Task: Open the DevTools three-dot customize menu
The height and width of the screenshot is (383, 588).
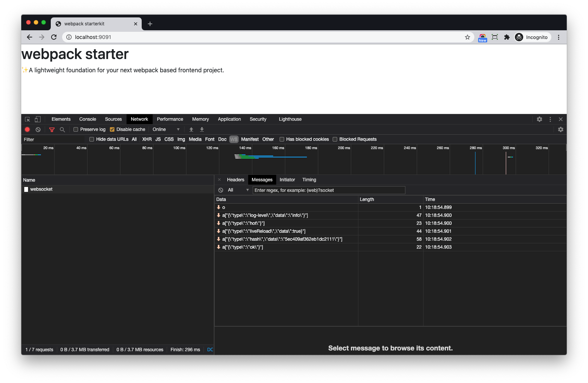Action: tap(550, 119)
